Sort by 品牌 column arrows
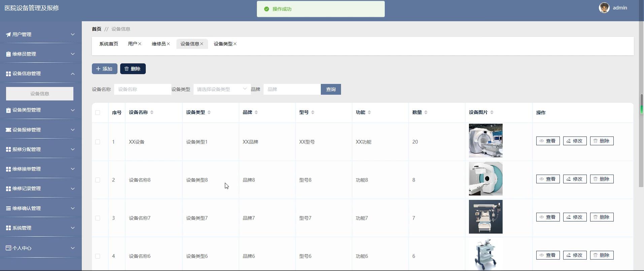Viewport: 644px width, 271px height. tap(256, 112)
